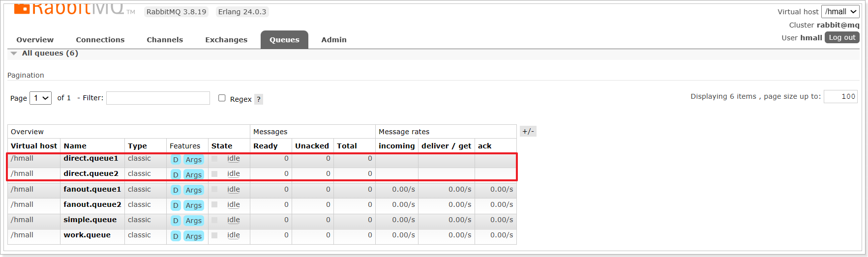The width and height of the screenshot is (868, 257).
Task: Click the Args badge for direct.queue2
Action: click(x=194, y=175)
